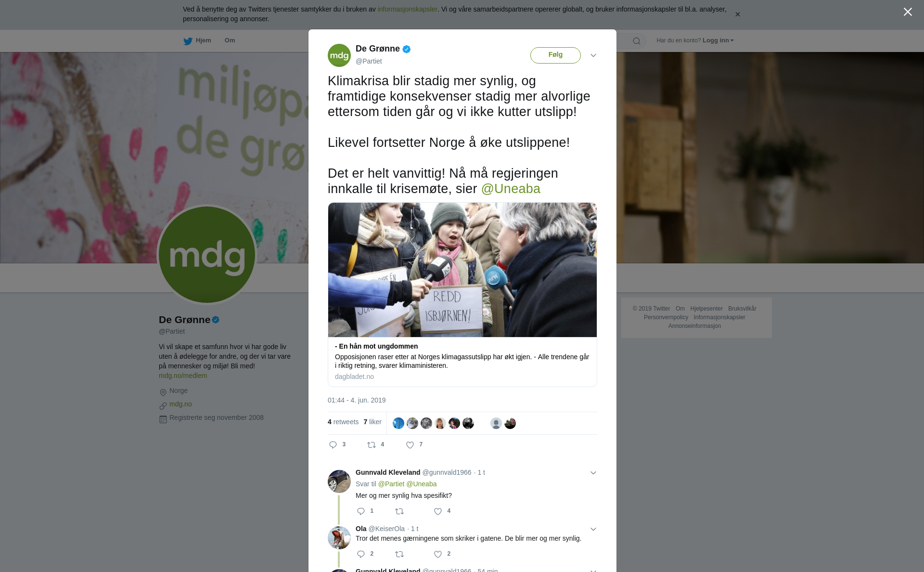Viewport: 924px width, 572px height.
Task: Expand options on Gunnvald Kleveland's reply
Action: pyautogui.click(x=593, y=473)
